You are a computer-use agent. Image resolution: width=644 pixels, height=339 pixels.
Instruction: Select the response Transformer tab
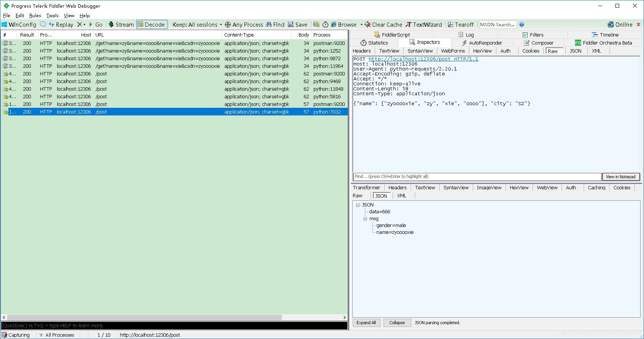tap(366, 187)
